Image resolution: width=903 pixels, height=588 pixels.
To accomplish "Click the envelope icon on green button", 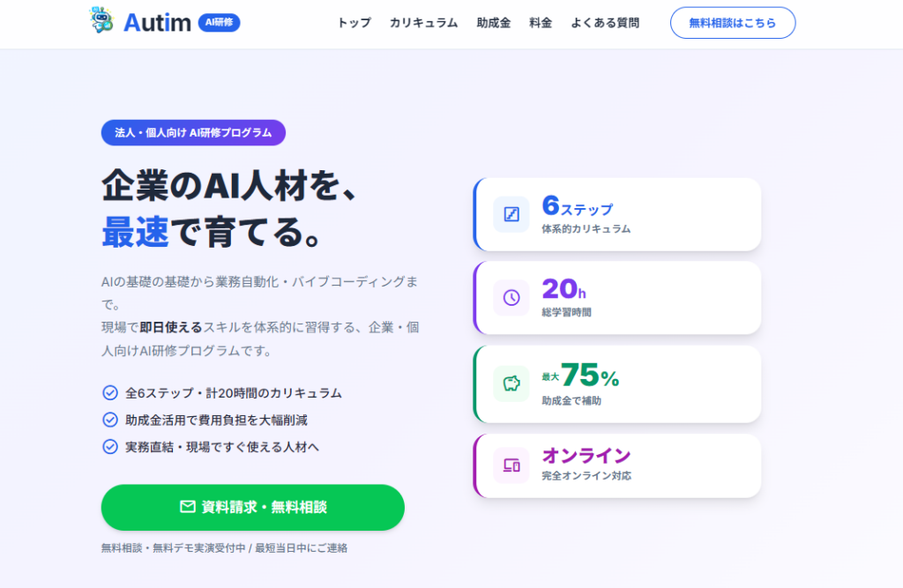I will (x=187, y=507).
